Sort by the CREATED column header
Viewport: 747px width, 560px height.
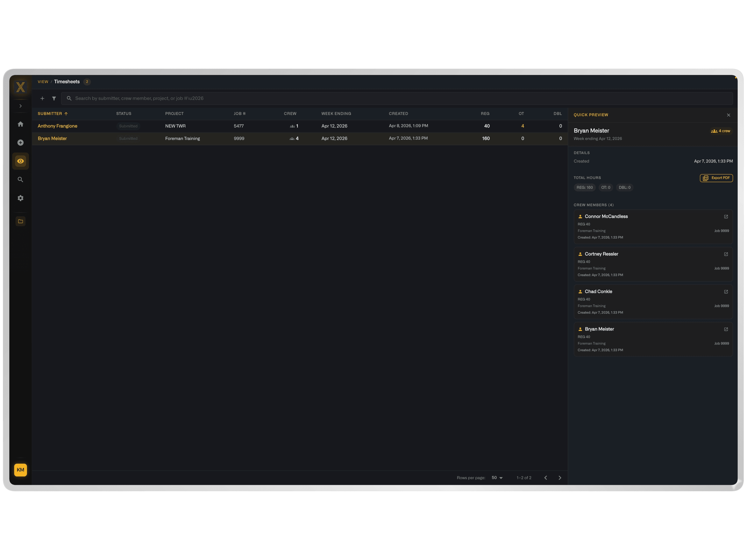coord(398,114)
